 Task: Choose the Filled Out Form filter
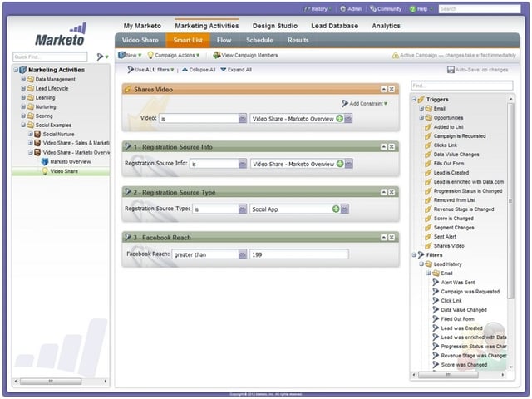pyautogui.click(x=457, y=319)
